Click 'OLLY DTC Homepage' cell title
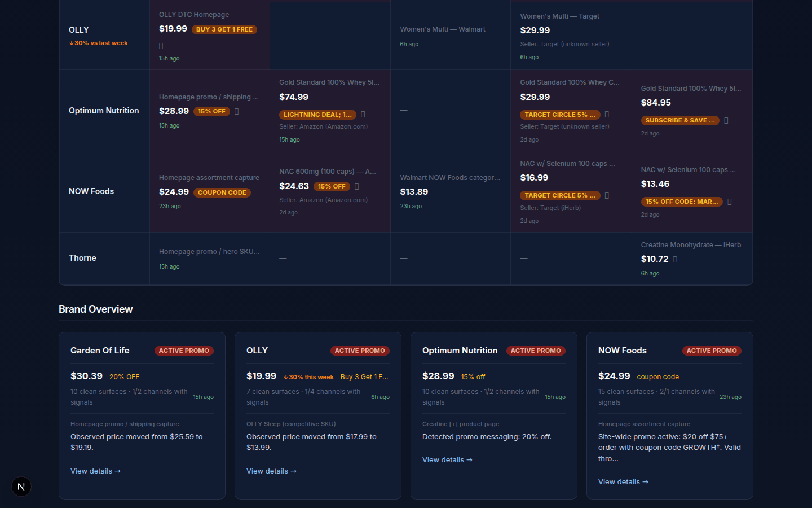 pyautogui.click(x=194, y=15)
